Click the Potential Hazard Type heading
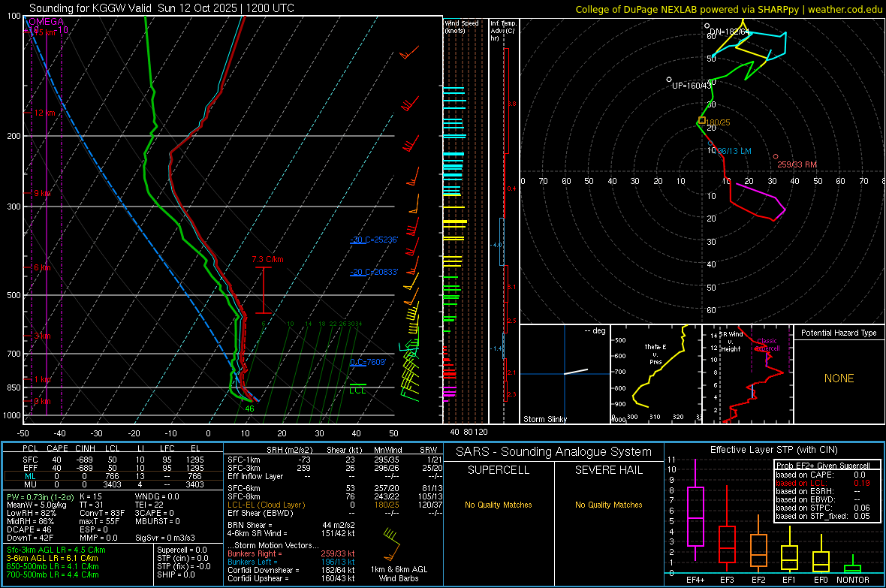 point(839,333)
